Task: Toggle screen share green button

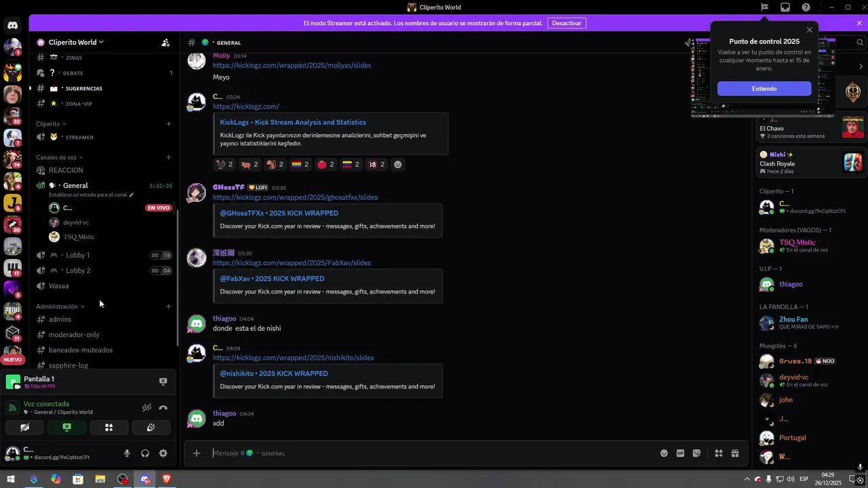Action: pos(66,427)
